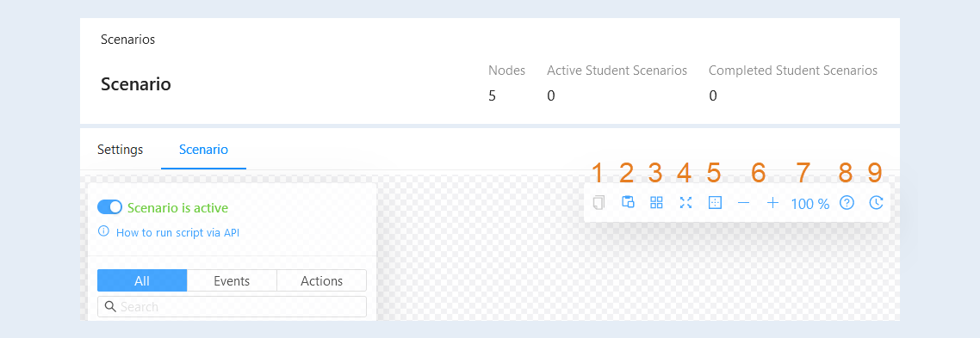Click the copy icon in canvas toolbar
The image size is (980, 338).
(599, 202)
